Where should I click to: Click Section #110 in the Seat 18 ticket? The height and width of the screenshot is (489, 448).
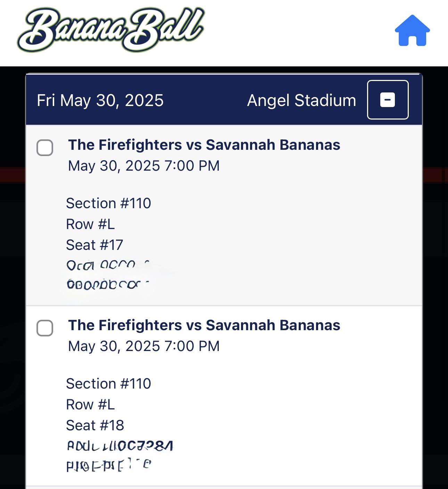108,384
